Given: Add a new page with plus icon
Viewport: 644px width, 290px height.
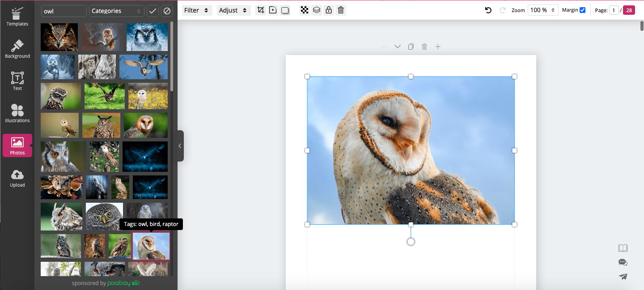Looking at the screenshot, I should pyautogui.click(x=438, y=47).
